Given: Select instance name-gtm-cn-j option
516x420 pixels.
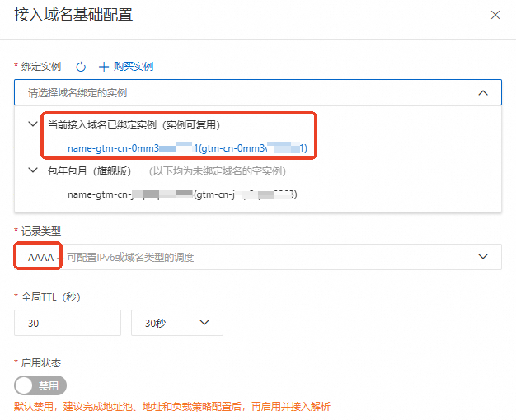Looking at the screenshot, I should [x=182, y=194].
